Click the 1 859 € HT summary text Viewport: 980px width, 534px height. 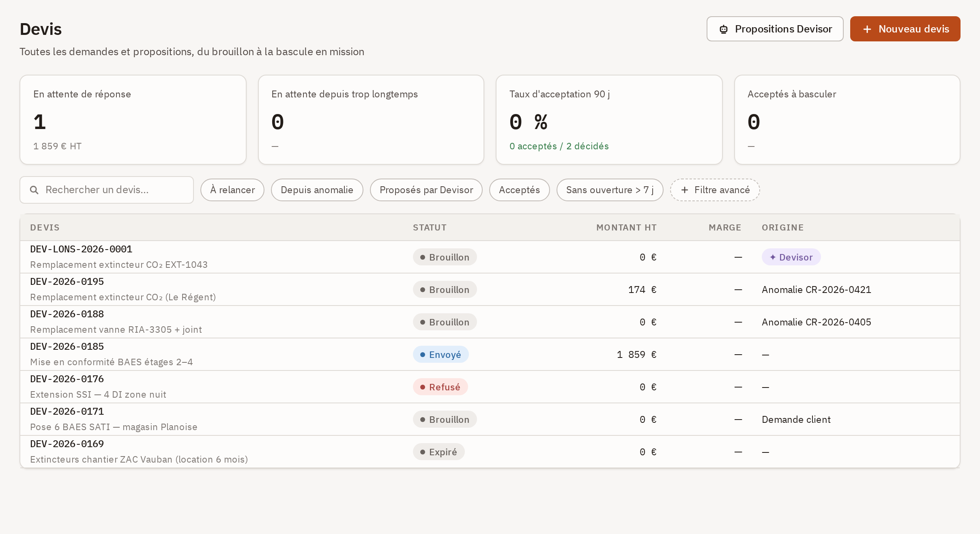point(57,146)
